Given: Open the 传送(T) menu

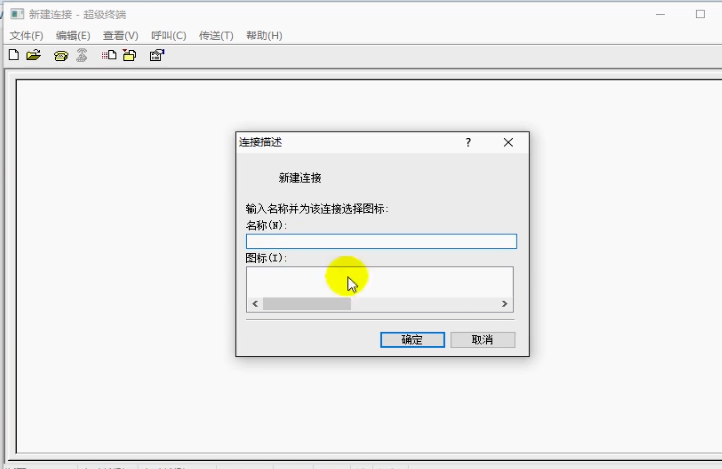Looking at the screenshot, I should point(216,35).
